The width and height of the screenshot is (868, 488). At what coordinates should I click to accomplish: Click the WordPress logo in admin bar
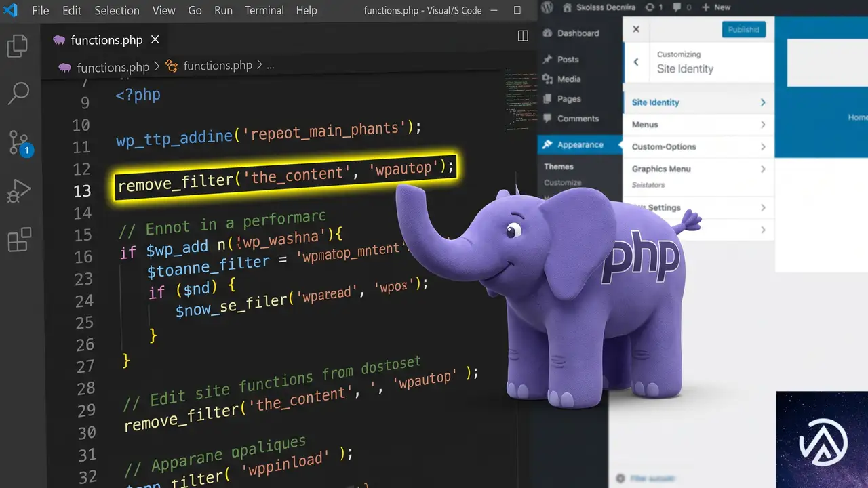click(x=548, y=7)
